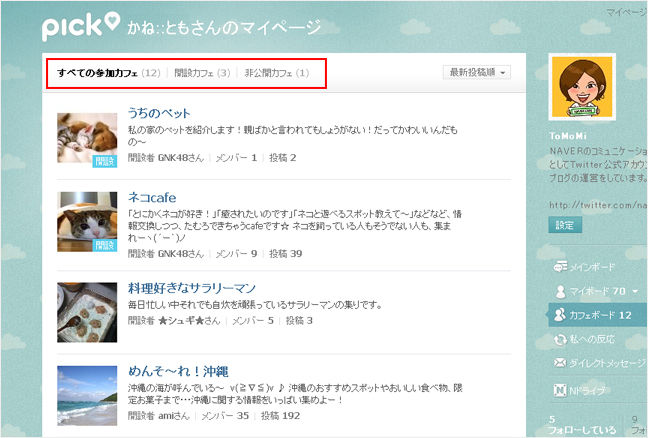Click メンバー 9 in the ネコcafe row
Screen dimensions: 648x438
click(x=236, y=254)
